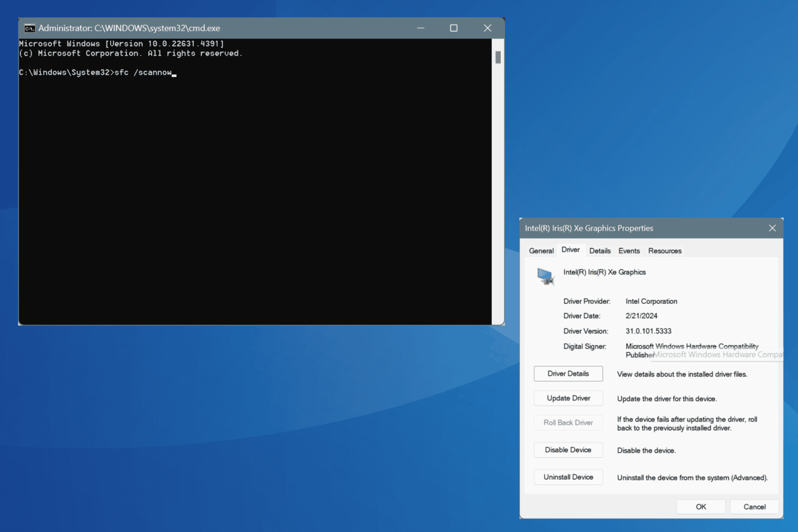This screenshot has height=532, width=798.
Task: Click the 'Disable the device.' description
Action: [x=646, y=450]
